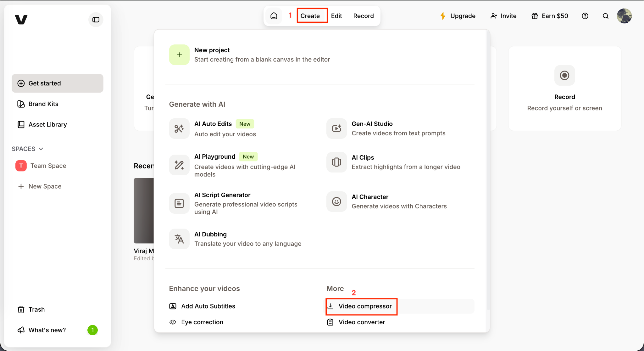Open the recent project thumbnail
Viewport: 644px width, 351px height.
pos(144,210)
